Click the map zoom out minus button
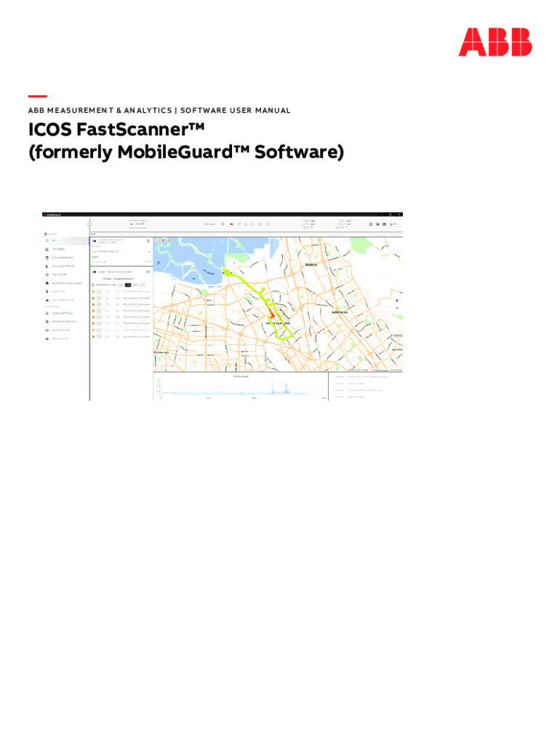 click(x=397, y=308)
